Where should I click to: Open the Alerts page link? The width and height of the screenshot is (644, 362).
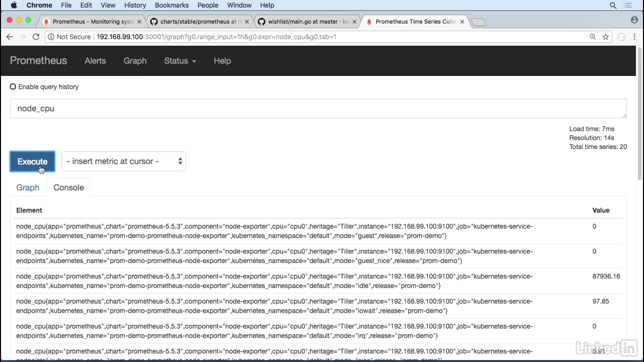pos(95,61)
